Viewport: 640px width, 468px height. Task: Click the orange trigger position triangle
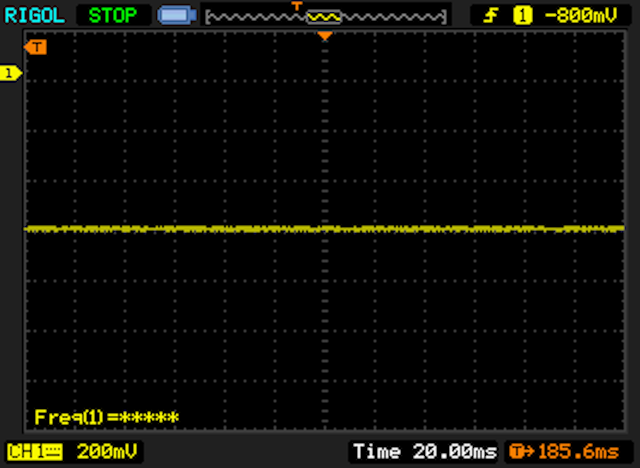coord(325,36)
